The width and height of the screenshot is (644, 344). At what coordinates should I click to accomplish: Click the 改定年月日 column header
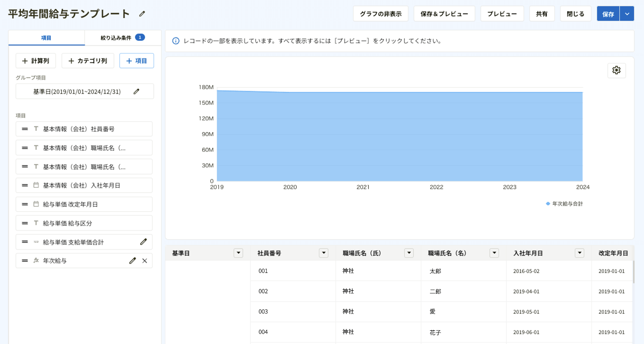pyautogui.click(x=613, y=253)
